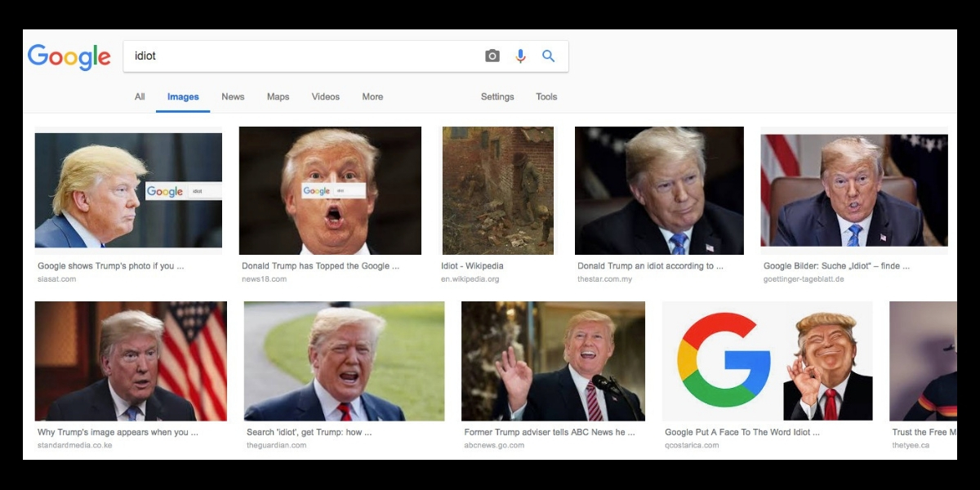
Task: Go to Google home via the logo
Action: pyautogui.click(x=69, y=57)
